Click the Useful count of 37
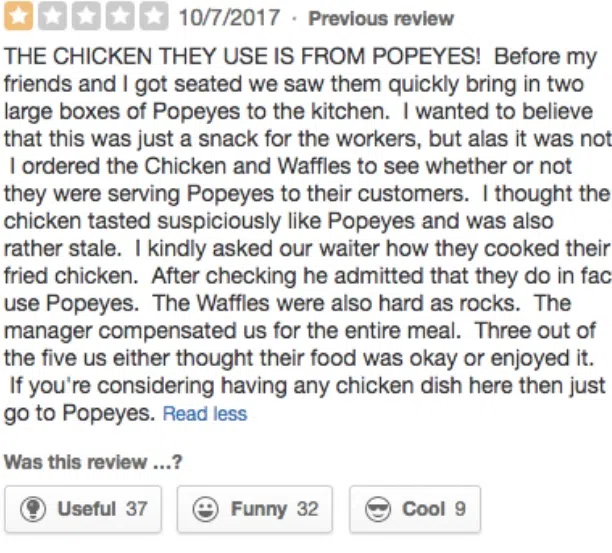 coord(136,509)
